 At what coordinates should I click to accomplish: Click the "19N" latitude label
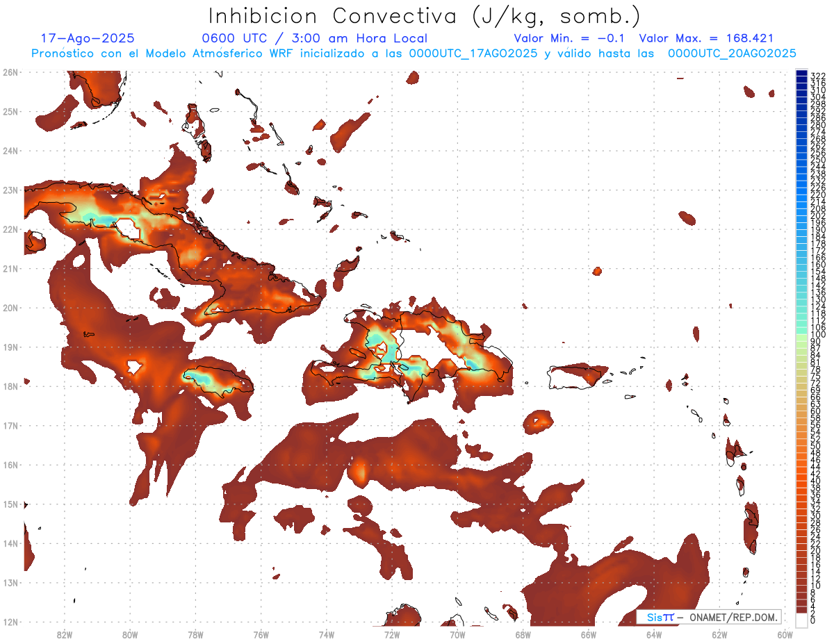pyautogui.click(x=10, y=347)
